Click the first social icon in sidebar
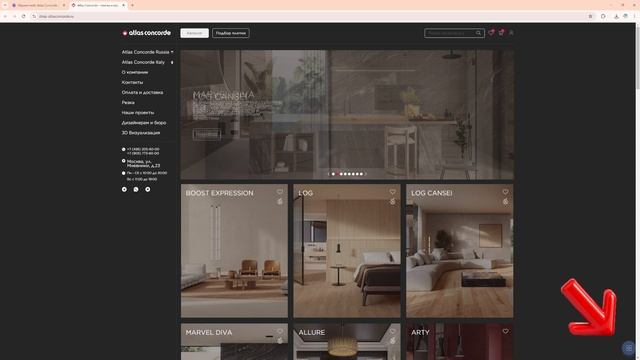The width and height of the screenshot is (640, 360). [x=124, y=189]
